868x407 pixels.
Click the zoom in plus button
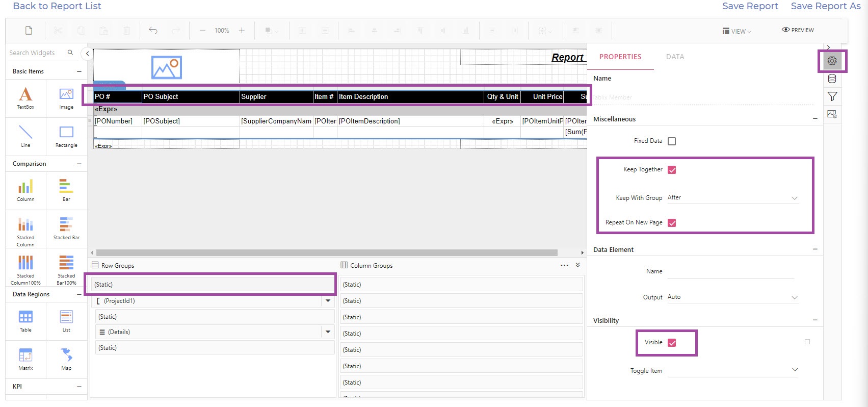(242, 31)
